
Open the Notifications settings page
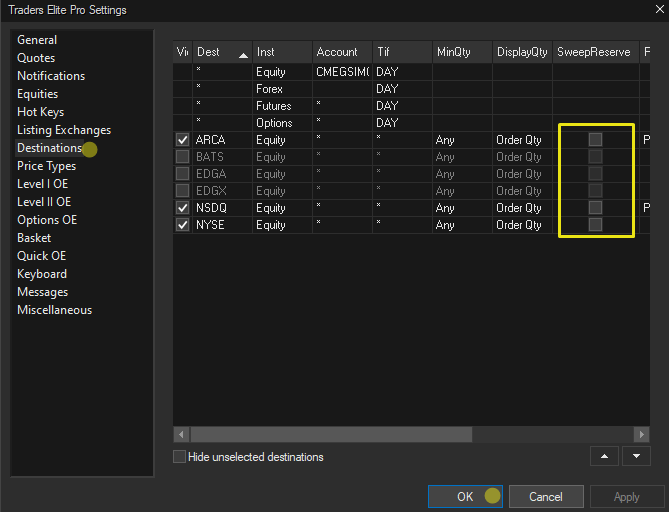pyautogui.click(x=51, y=76)
